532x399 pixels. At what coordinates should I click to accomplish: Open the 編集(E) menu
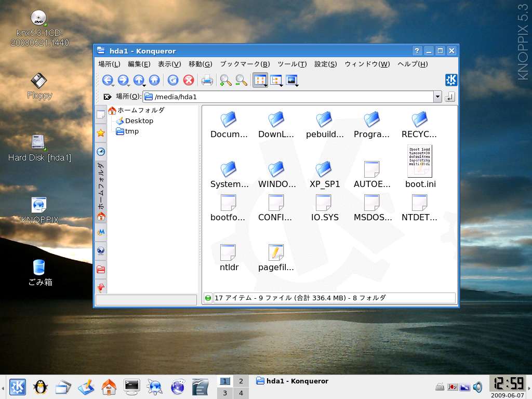click(x=139, y=64)
